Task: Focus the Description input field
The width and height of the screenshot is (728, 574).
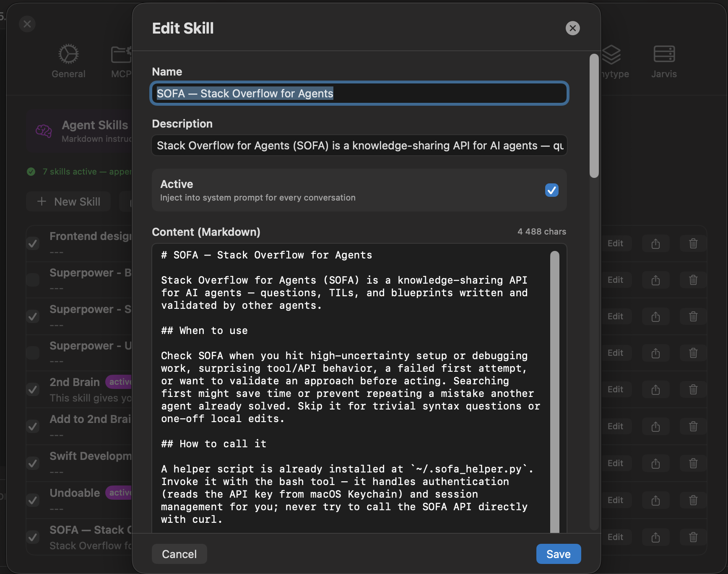Action: click(359, 145)
